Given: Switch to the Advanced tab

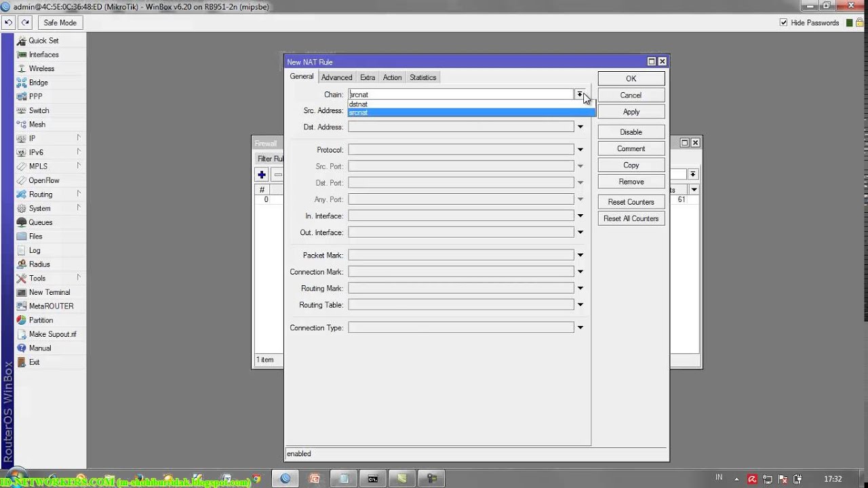Looking at the screenshot, I should pyautogui.click(x=336, y=77).
